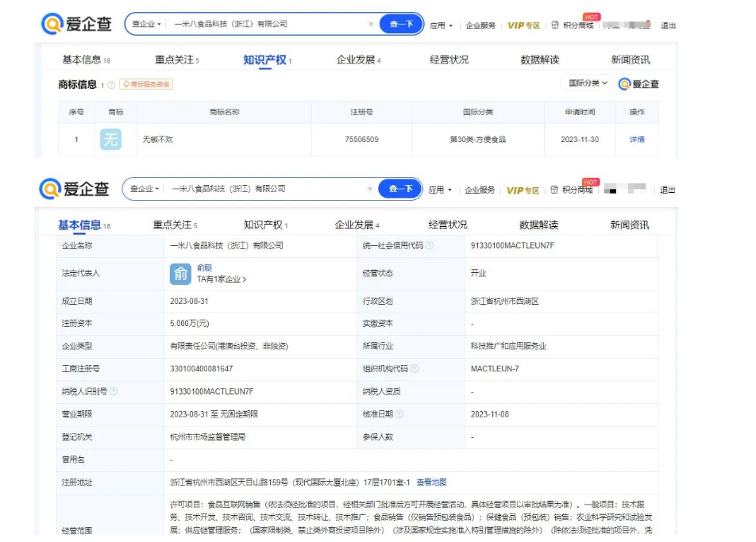Expand the 国际分类 filter dropdown
The height and width of the screenshot is (542, 756).
coord(588,83)
